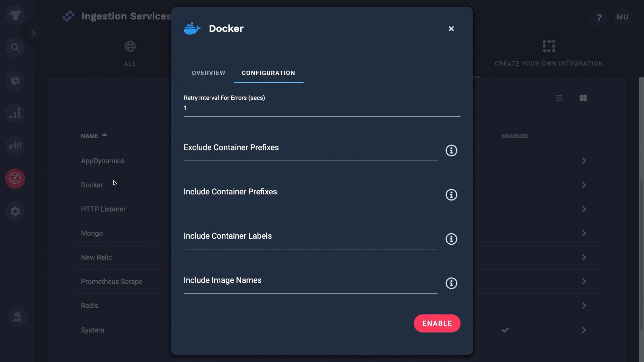Open the Prometheus Scrape row
This screenshot has width=644, height=362.
coord(111,282)
